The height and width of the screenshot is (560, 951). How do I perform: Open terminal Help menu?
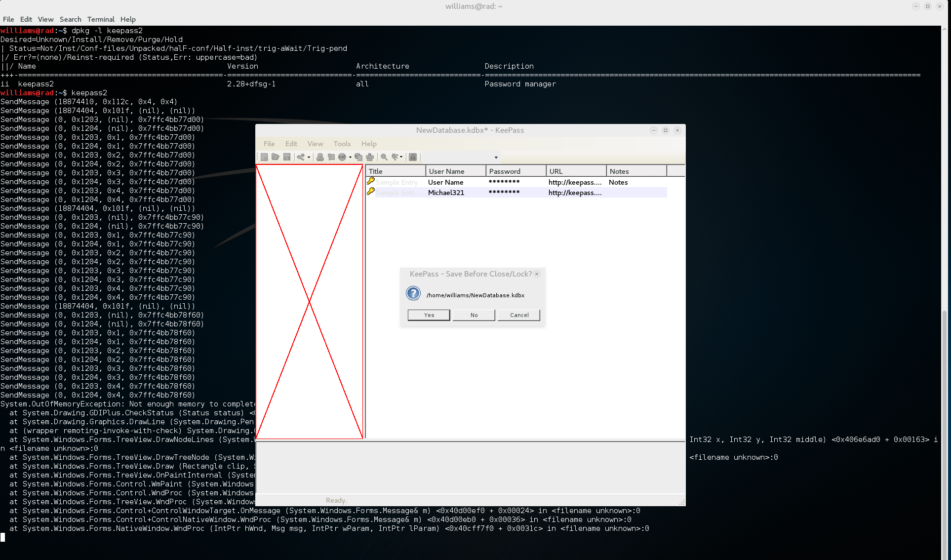(x=128, y=19)
